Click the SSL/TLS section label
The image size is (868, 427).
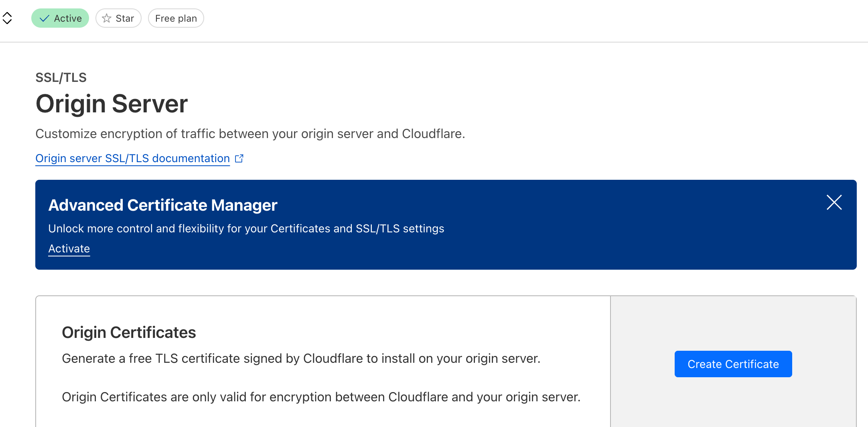61,77
